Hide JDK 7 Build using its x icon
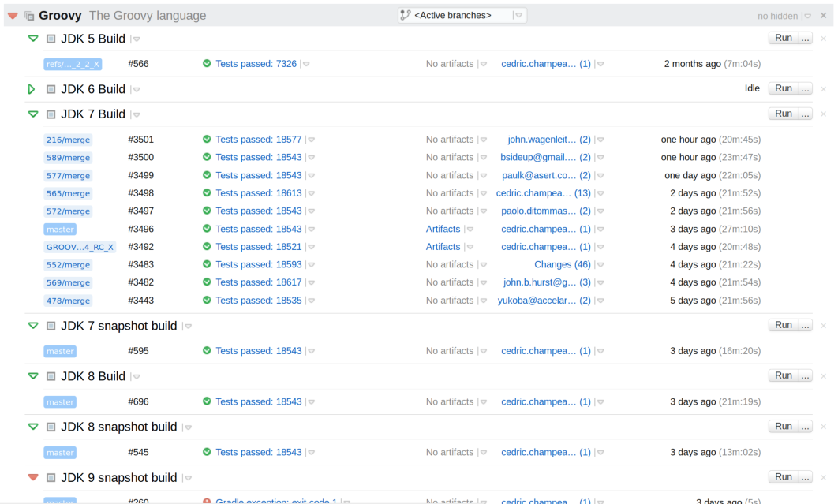 [824, 114]
